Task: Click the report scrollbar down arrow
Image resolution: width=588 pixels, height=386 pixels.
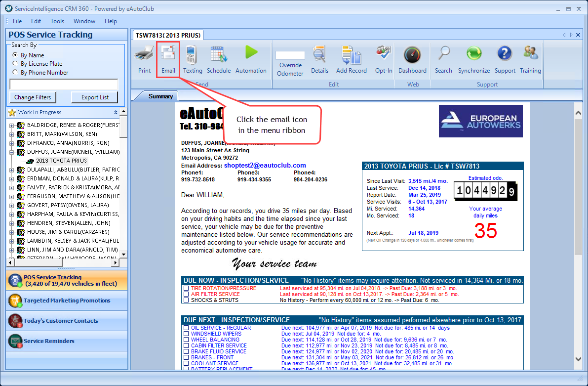Action: click(x=578, y=359)
